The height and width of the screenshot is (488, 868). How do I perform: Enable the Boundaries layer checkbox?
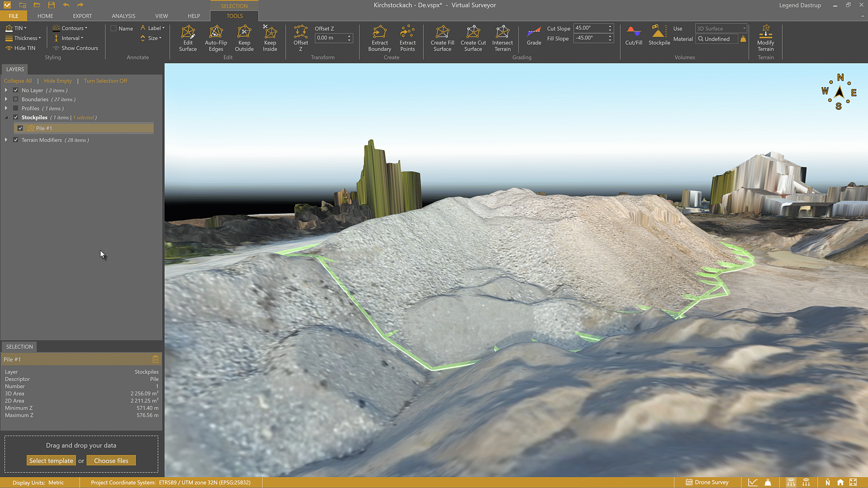pos(15,99)
